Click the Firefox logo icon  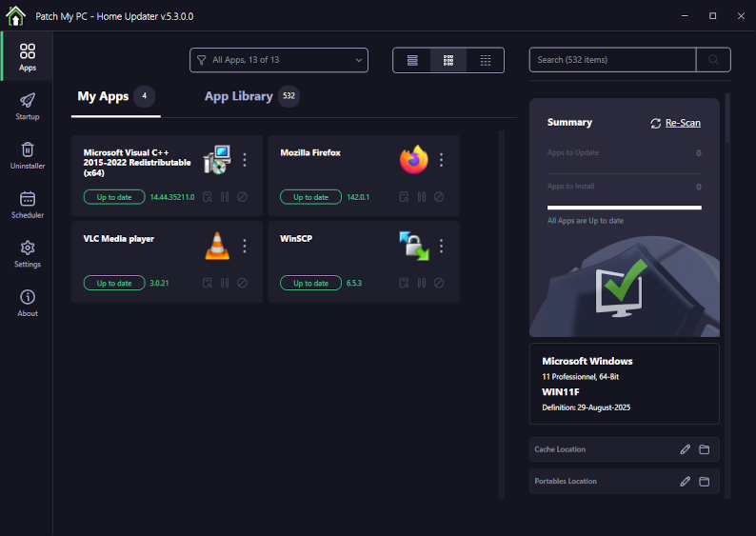point(413,160)
